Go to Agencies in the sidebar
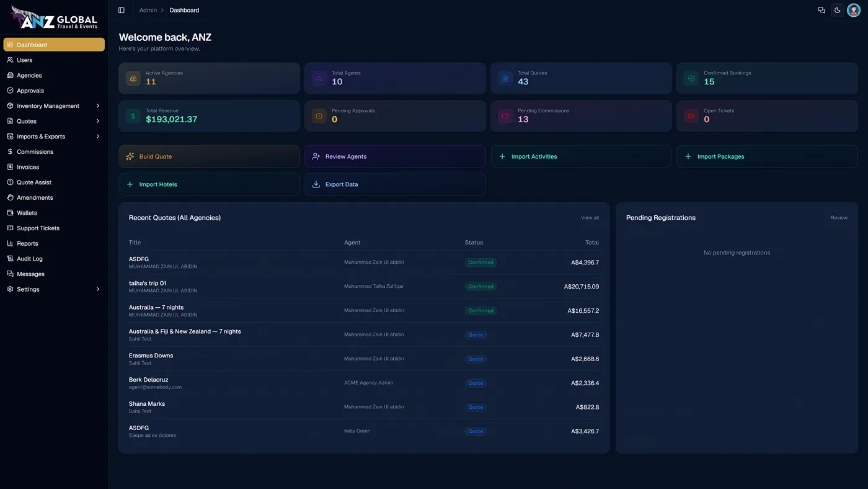The width and height of the screenshot is (868, 489). pyautogui.click(x=54, y=75)
